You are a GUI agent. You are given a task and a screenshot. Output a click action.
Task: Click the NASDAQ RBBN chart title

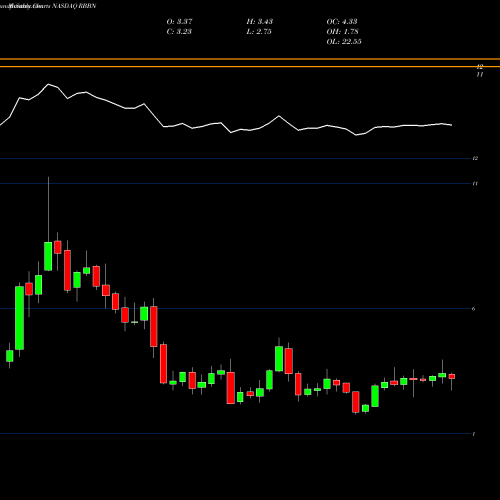[x=48, y=6]
